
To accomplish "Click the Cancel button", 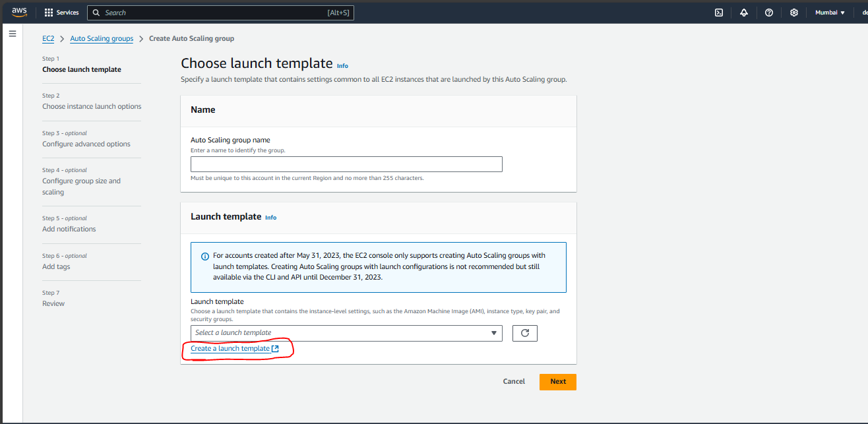I will [514, 382].
